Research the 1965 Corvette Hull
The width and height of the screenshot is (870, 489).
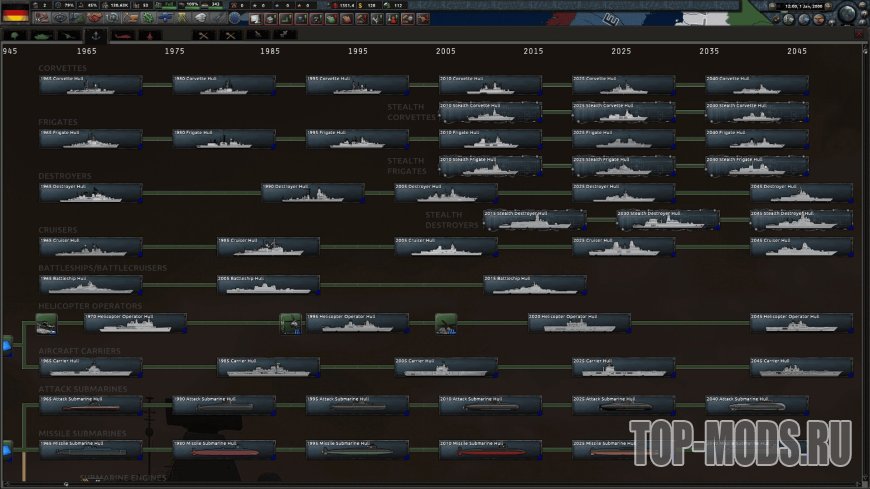click(90, 85)
